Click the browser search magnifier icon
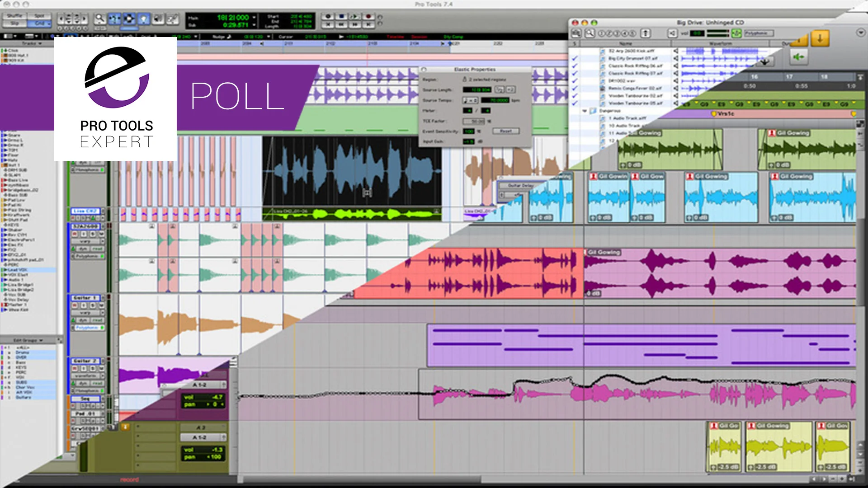The image size is (868, 488). click(x=590, y=33)
